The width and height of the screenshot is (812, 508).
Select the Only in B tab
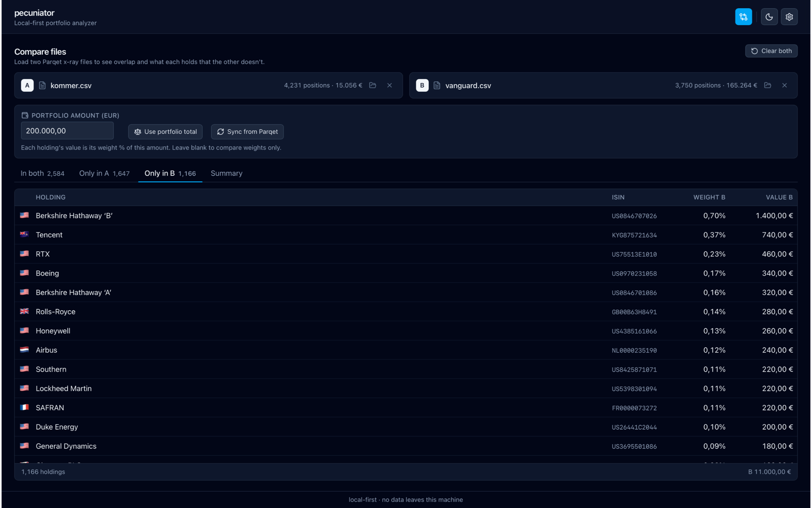tap(170, 173)
